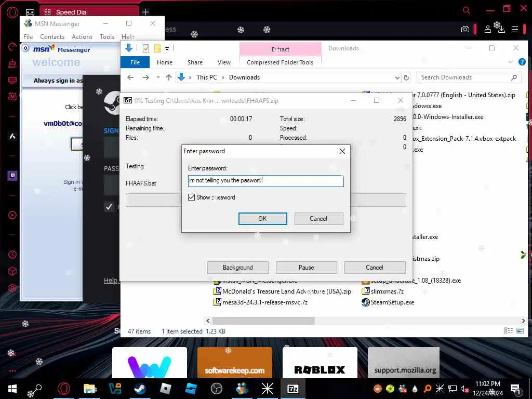Open MSN Messenger Tools menu
This screenshot has width=532, height=399.
point(107,37)
